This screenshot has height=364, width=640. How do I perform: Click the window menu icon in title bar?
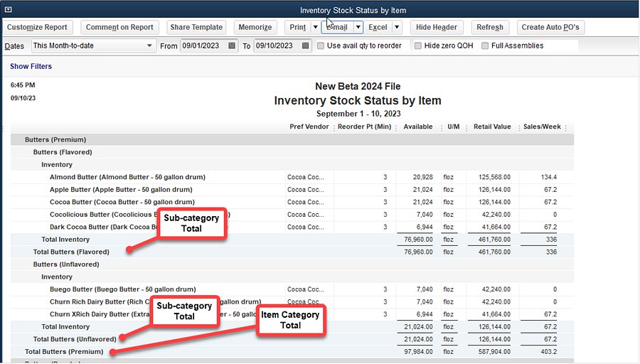(8, 9)
